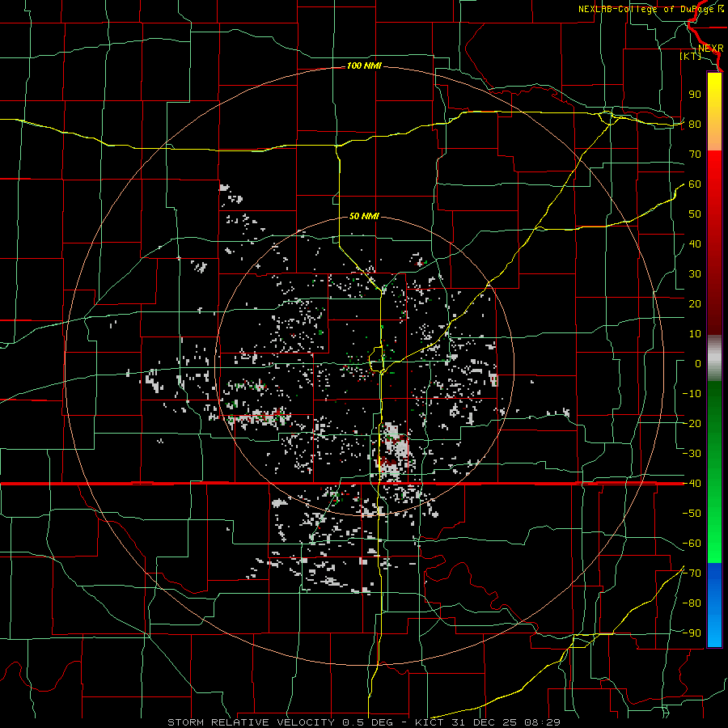
Task: Click the 0 knot scale label
Action: coord(698,363)
